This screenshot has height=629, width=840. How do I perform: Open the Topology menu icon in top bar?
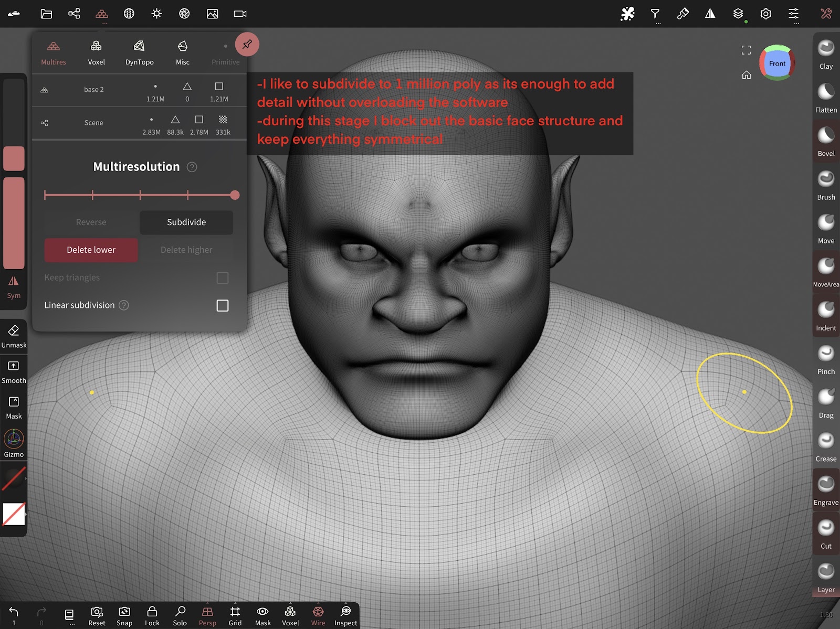(x=102, y=14)
